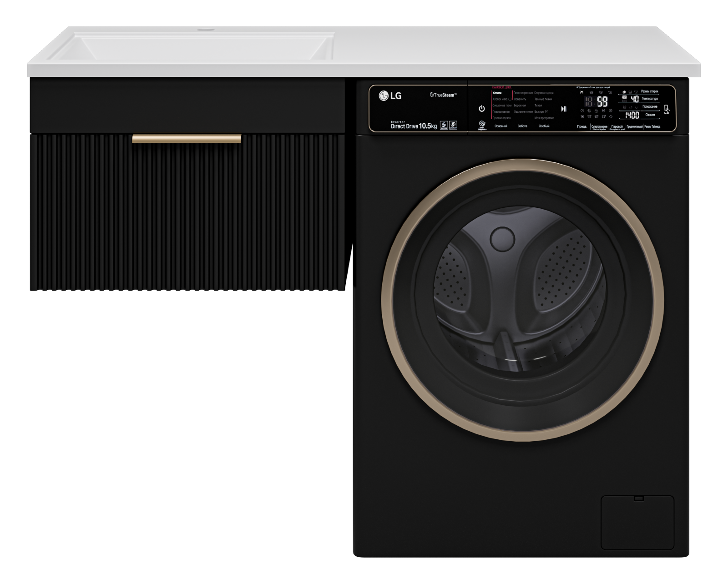Click the LG logo
The image size is (728, 584).
[390, 96]
